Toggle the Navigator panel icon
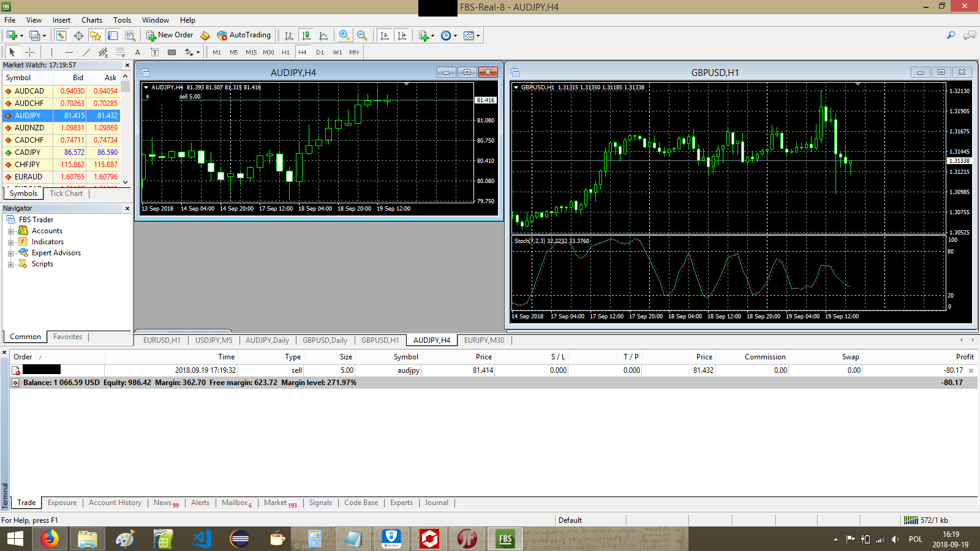Viewport: 980px width, 551px height. tap(96, 36)
